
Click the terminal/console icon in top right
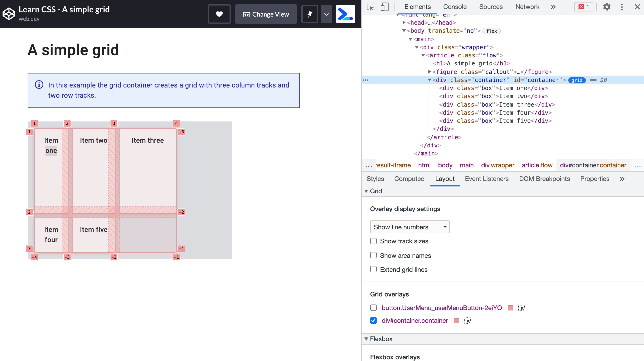pos(345,14)
